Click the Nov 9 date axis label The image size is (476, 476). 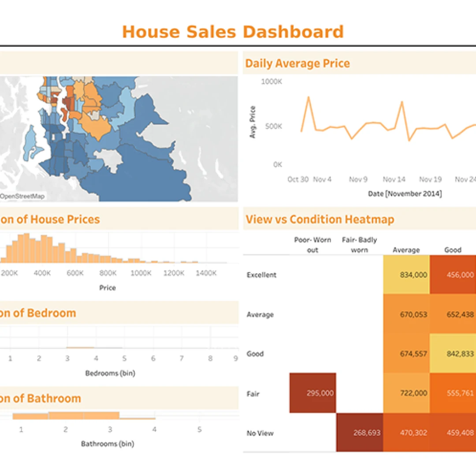click(x=358, y=179)
